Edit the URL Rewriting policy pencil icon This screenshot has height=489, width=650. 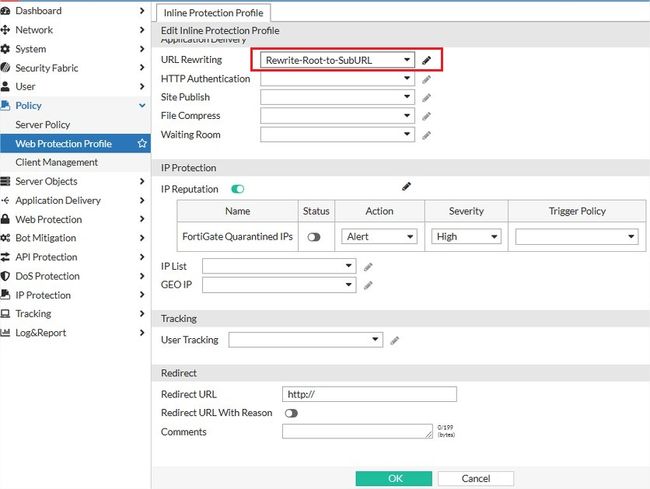[x=427, y=61]
